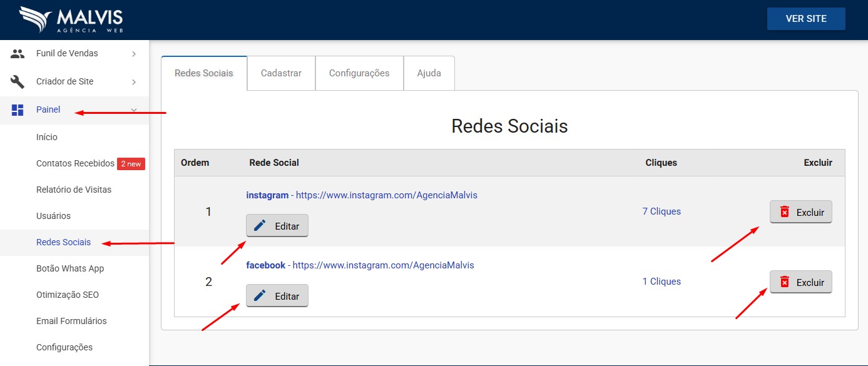Image resolution: width=868 pixels, height=366 pixels.
Task: Click the red trash icon for facebook
Action: 785,282
